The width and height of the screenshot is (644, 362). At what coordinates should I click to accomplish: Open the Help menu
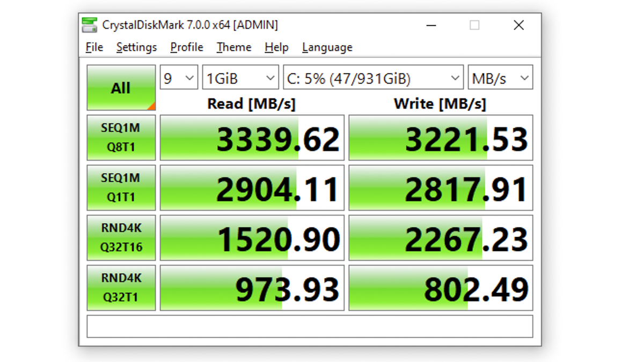tap(276, 47)
